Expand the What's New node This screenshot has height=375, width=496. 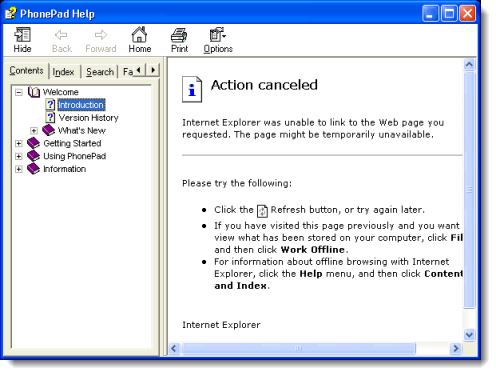coord(34,130)
